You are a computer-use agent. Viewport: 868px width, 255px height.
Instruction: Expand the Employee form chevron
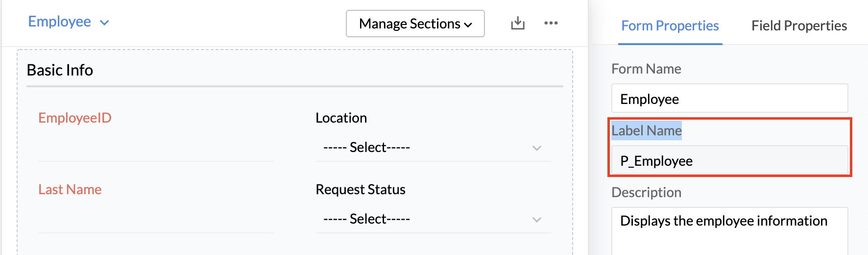(x=104, y=23)
